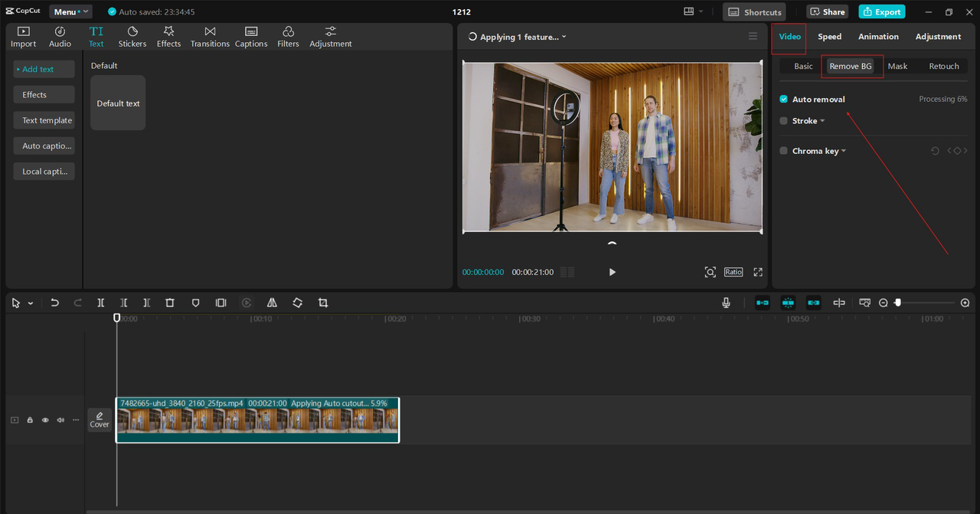The image size is (980, 514).
Task: Open the Stickers panel
Action: click(x=132, y=36)
